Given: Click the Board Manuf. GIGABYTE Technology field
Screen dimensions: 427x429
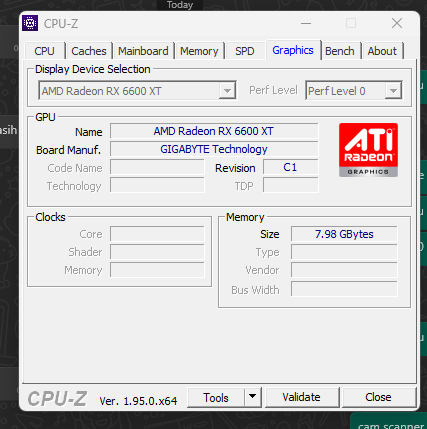Looking at the screenshot, I should [x=214, y=149].
